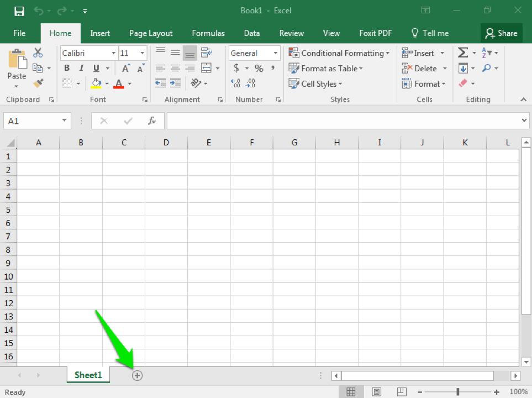Click the Fill Color paint bucket
Viewport: 532px width, 398px height.
(96, 83)
